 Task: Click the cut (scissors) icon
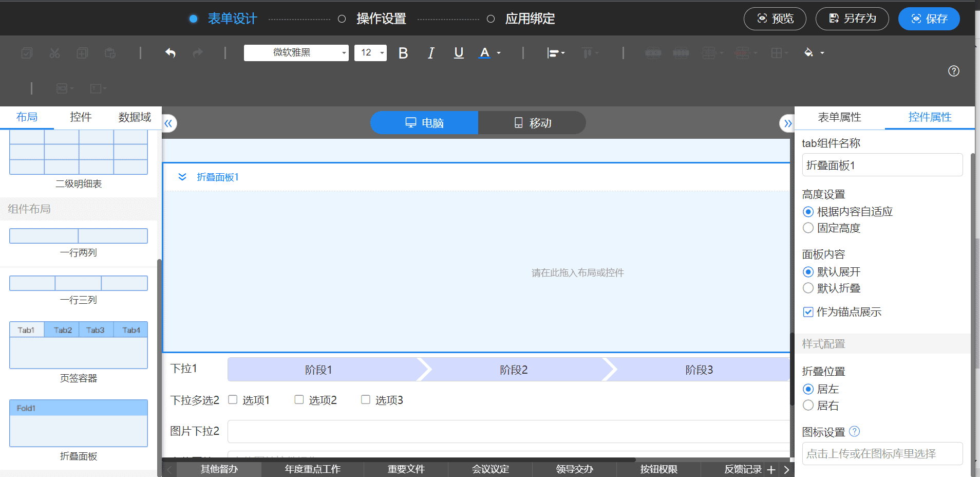click(55, 53)
